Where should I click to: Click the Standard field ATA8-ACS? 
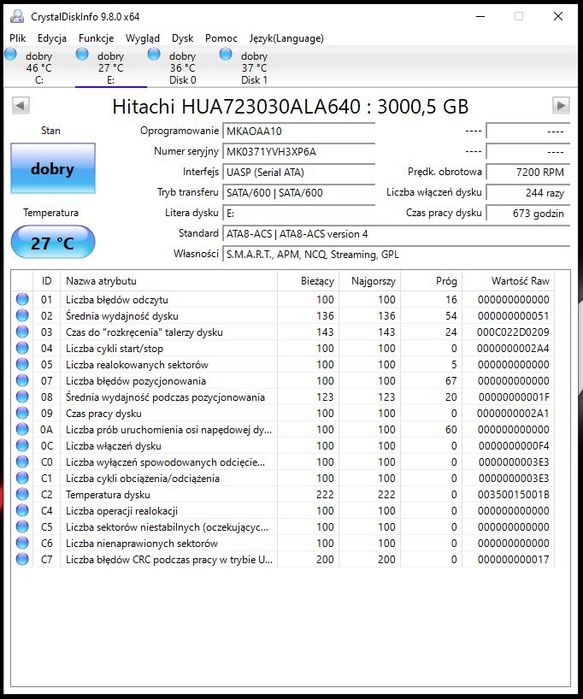coord(396,234)
